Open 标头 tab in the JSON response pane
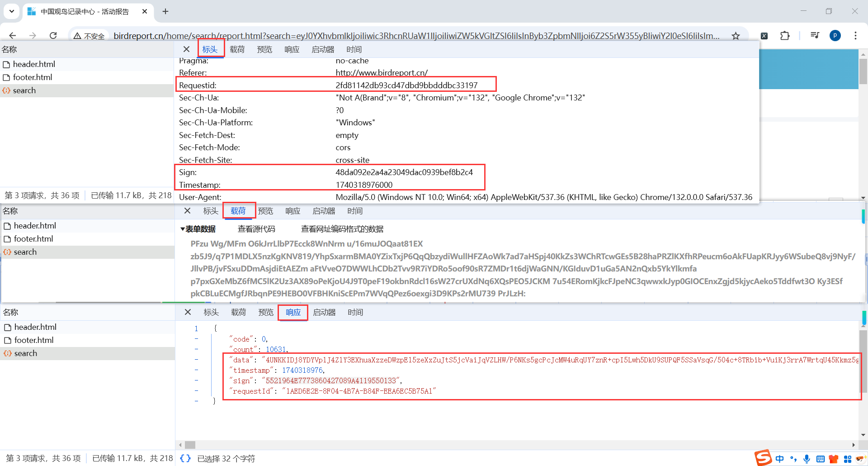Screen dimensions: 868x466 coord(211,312)
